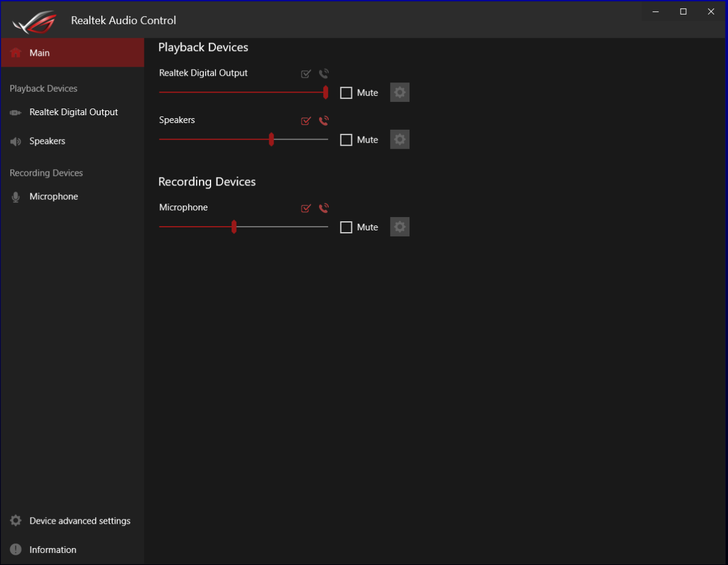Click Microphone default communication phone icon
The width and height of the screenshot is (728, 565).
[x=324, y=209]
